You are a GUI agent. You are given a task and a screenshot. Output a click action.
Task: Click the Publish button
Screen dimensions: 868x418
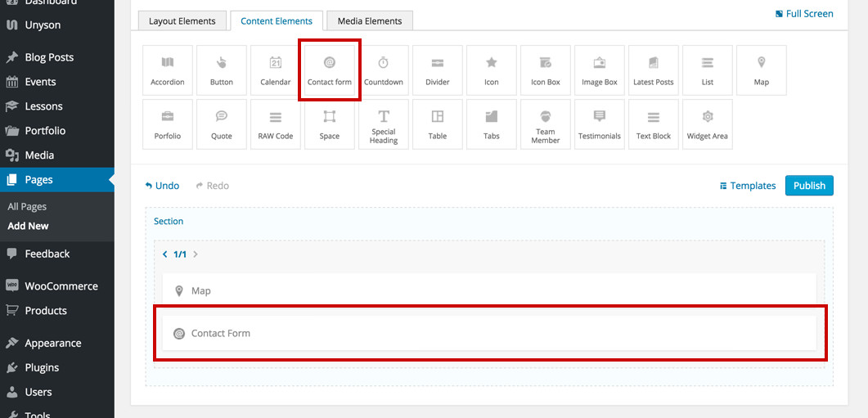point(809,186)
